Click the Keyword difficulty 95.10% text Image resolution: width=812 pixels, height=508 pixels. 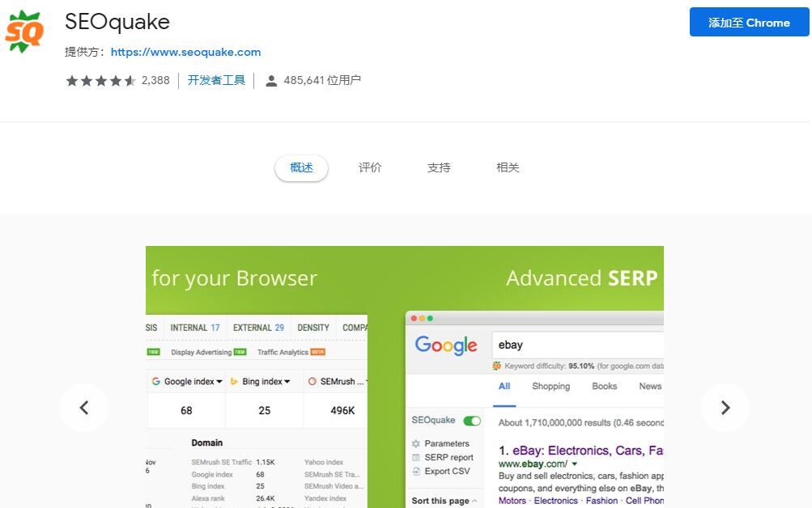click(x=550, y=366)
